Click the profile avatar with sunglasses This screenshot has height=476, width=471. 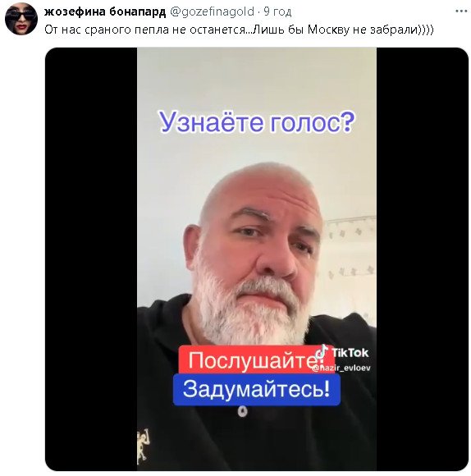coord(21,19)
